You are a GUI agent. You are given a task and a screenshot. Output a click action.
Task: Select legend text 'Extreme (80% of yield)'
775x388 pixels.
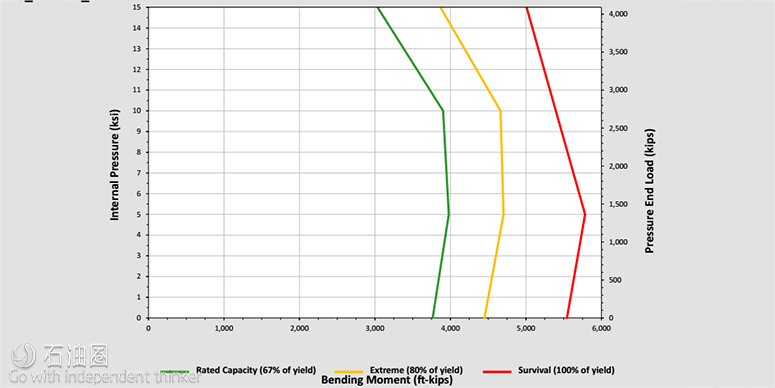(x=417, y=370)
